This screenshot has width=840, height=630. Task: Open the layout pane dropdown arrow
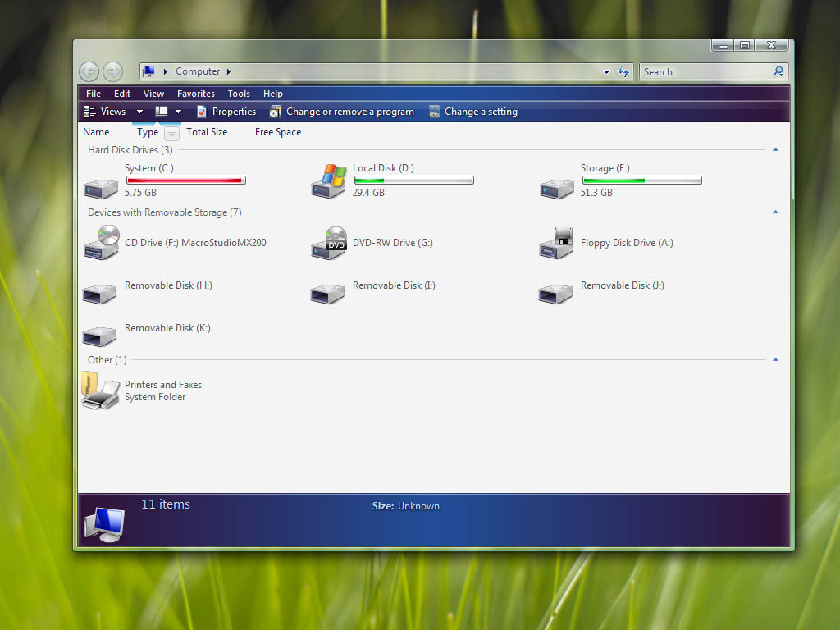point(178,112)
